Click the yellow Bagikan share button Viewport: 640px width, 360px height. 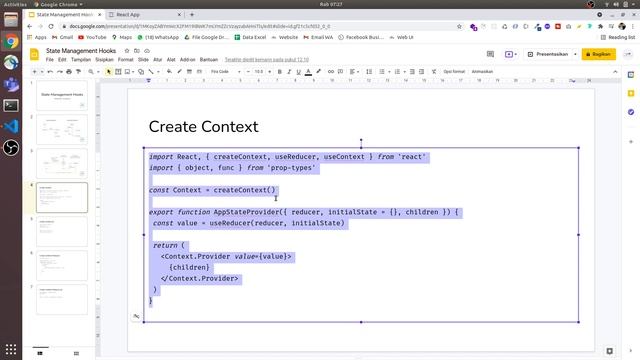598,54
